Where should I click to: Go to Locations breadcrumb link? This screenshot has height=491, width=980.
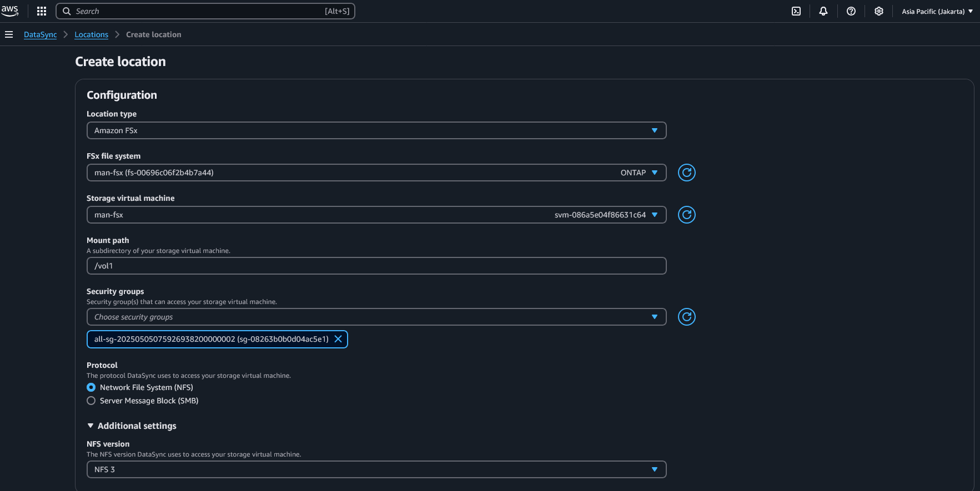coord(92,34)
